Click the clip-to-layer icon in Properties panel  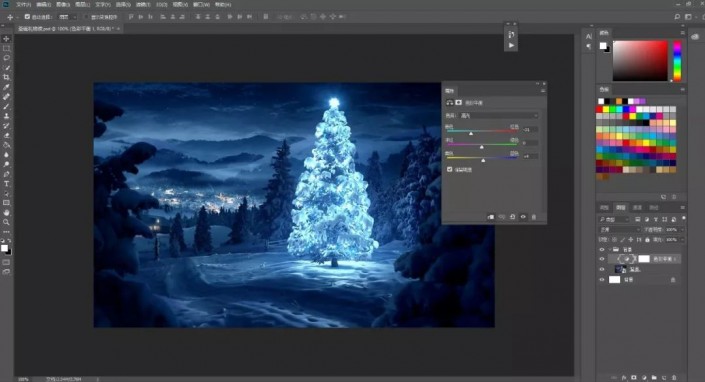491,217
